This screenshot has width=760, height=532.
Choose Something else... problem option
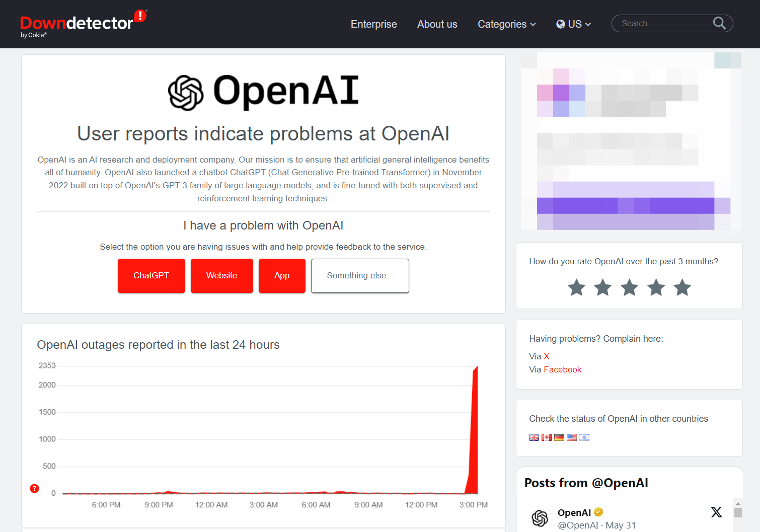pyautogui.click(x=360, y=275)
